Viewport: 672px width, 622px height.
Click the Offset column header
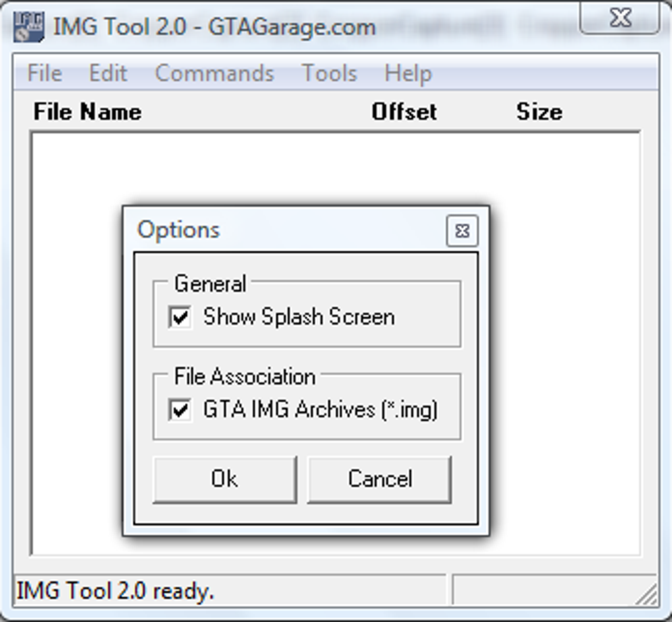click(x=404, y=112)
